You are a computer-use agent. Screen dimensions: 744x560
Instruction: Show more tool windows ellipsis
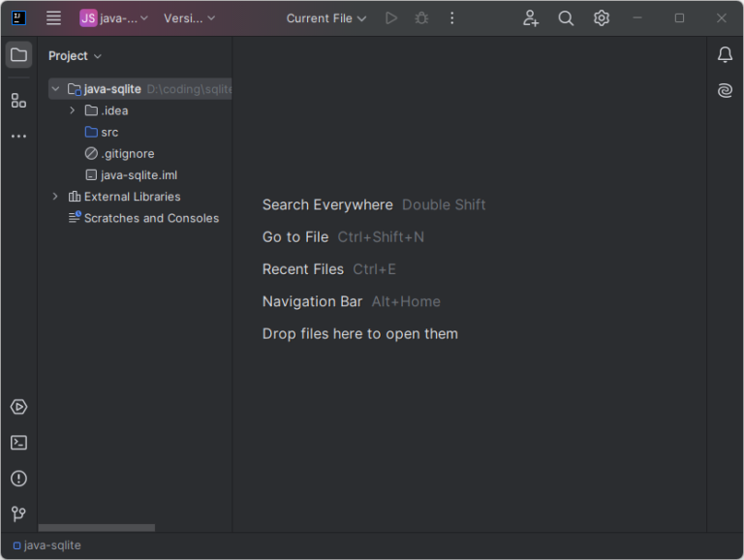pos(18,137)
